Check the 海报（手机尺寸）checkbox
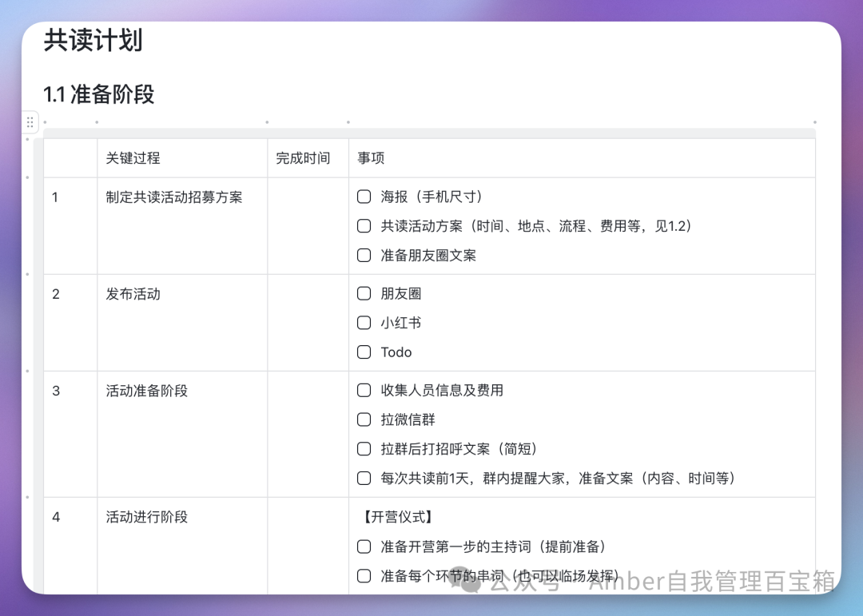Viewport: 863px width, 616px height. click(x=364, y=197)
